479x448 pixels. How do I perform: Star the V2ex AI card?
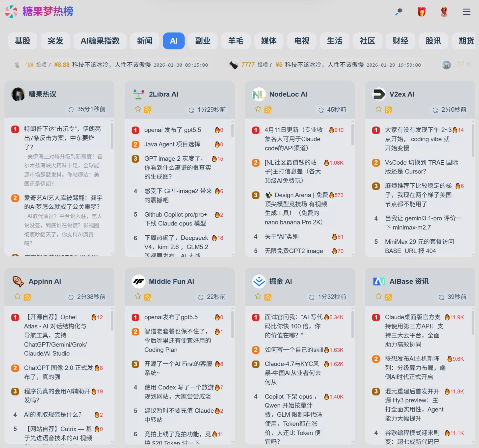click(378, 109)
